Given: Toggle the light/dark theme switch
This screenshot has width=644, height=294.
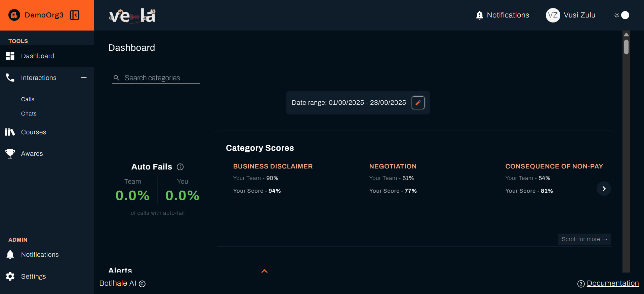Looking at the screenshot, I should tap(622, 15).
